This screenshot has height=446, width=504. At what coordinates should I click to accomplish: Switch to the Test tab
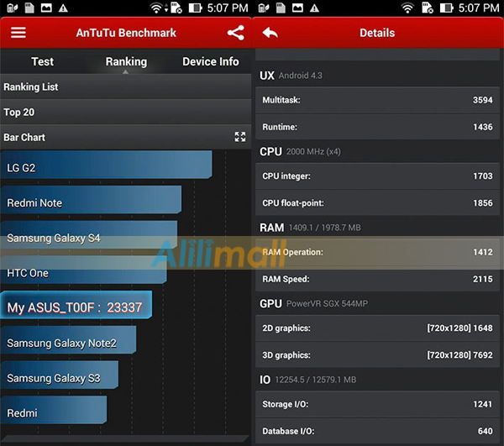point(43,61)
